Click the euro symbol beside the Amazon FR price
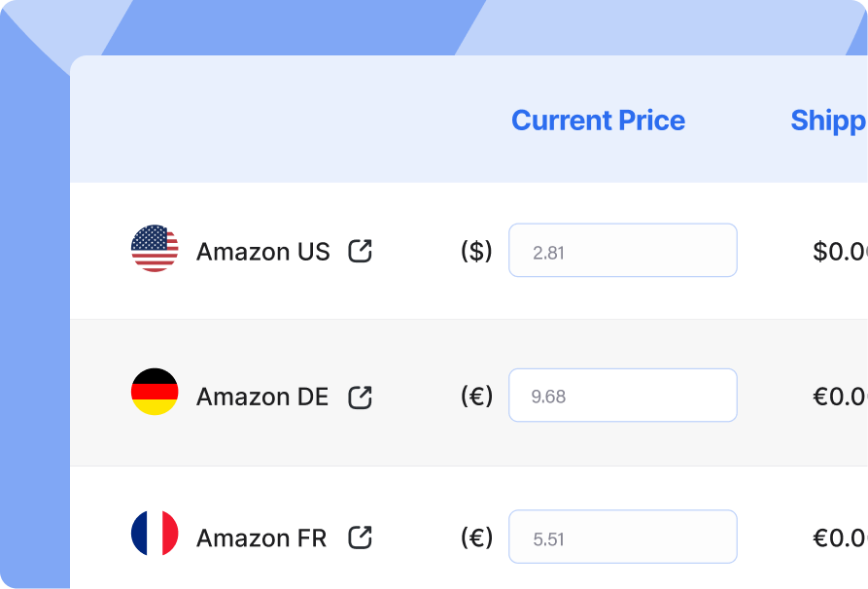The width and height of the screenshot is (868, 589). click(x=476, y=537)
